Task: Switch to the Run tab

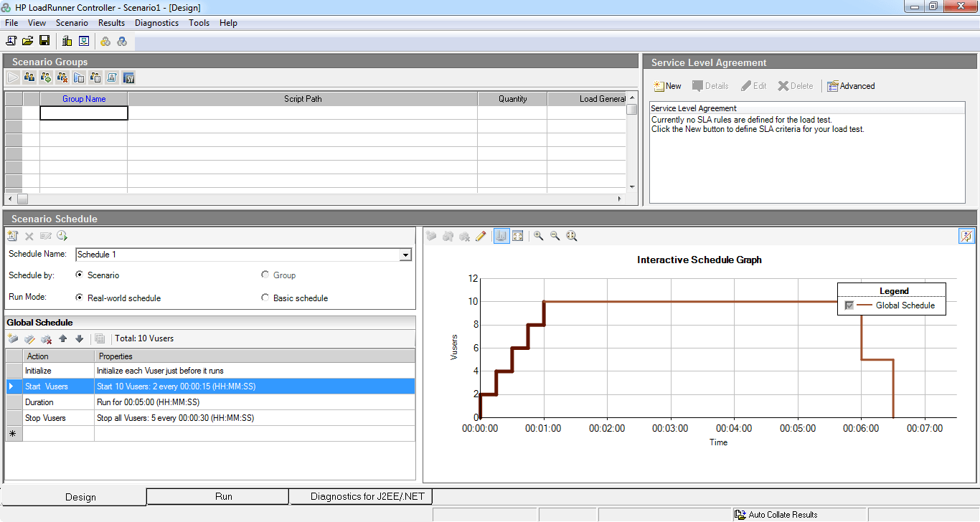Action: coord(223,496)
